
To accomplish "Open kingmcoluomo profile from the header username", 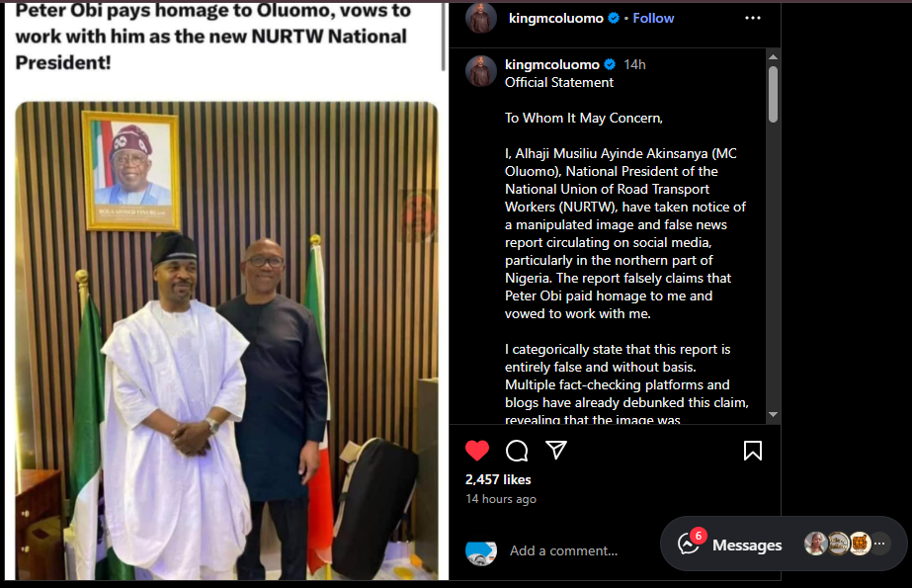I will (555, 18).
